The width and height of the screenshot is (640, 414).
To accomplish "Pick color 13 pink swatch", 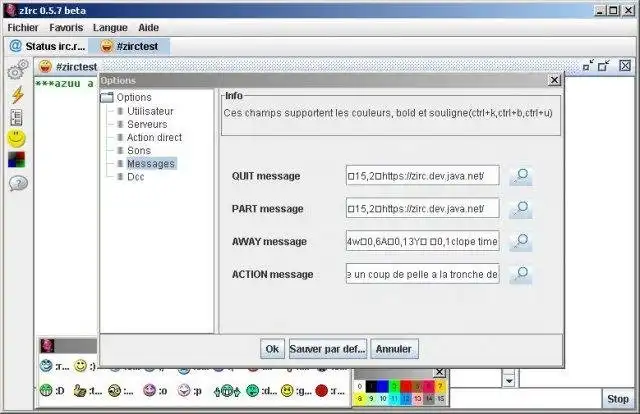I will coord(418,398).
